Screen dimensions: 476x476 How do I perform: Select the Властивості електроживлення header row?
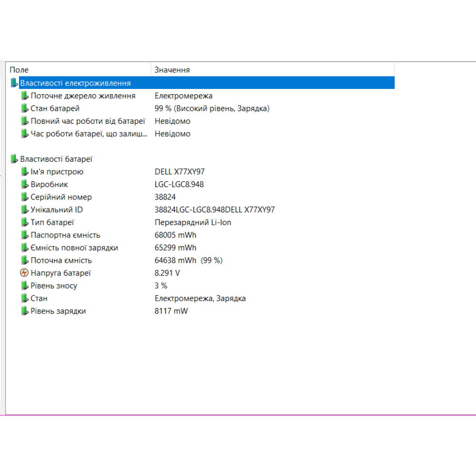[75, 83]
